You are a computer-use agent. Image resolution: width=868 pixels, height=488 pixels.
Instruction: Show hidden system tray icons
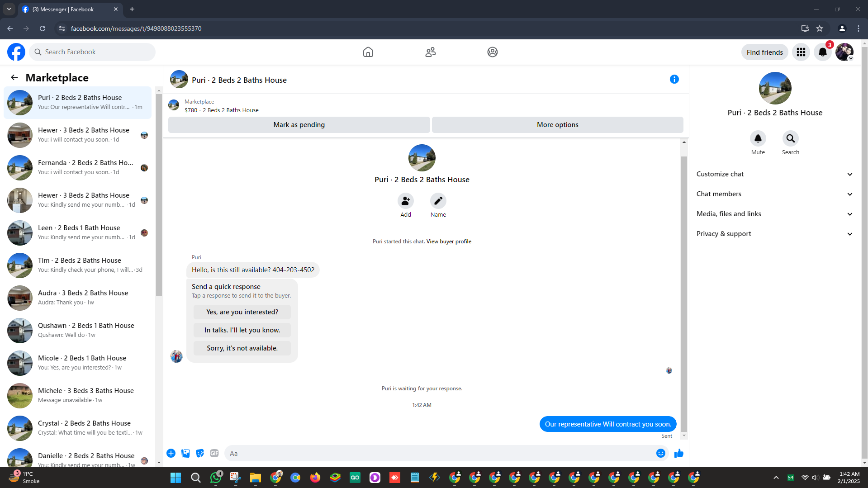coord(776,478)
